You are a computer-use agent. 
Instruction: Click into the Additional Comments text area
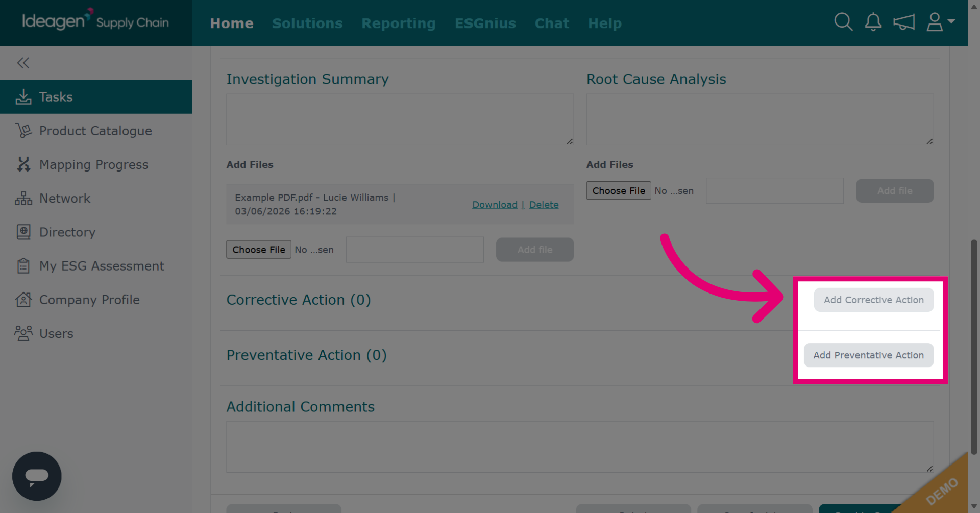(580, 447)
